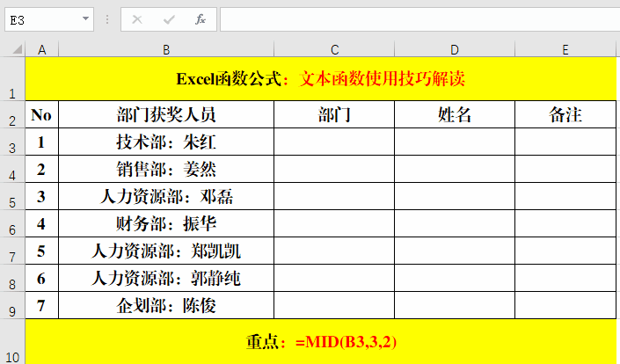Open the Name Box dropdown arrow
This screenshot has width=620, height=364.
point(85,19)
